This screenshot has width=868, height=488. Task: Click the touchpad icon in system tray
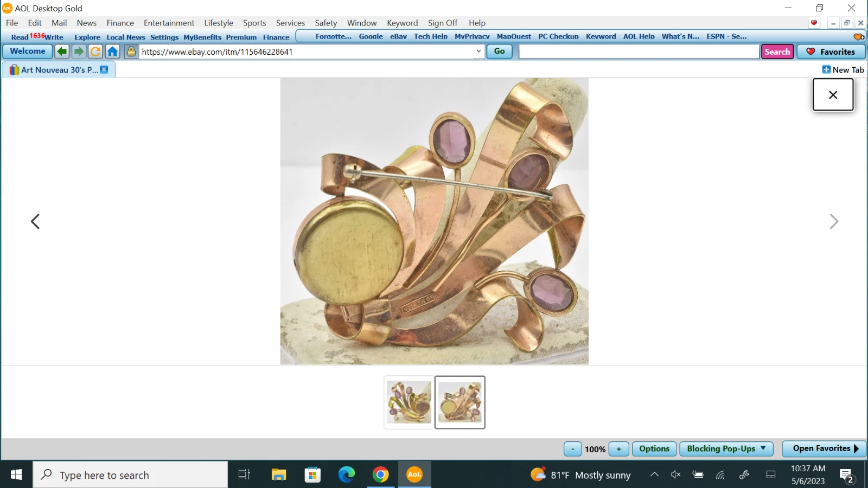click(x=771, y=475)
